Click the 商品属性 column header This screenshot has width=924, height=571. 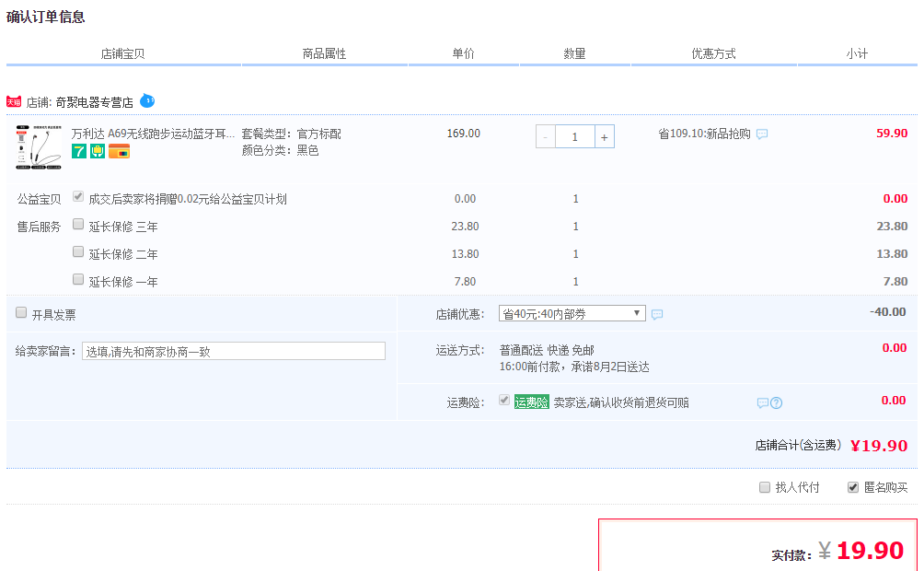324,53
